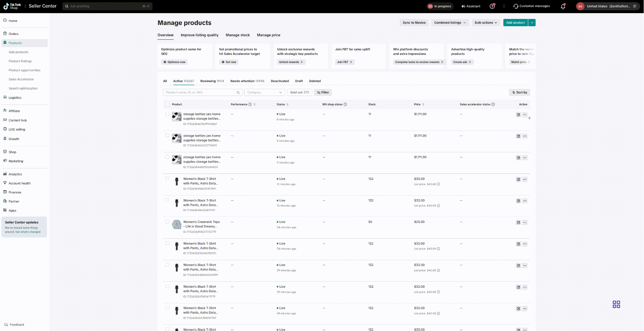Open the Women's Crewneck Tops thumbnail
The width and height of the screenshot is (644, 331).
click(x=176, y=225)
